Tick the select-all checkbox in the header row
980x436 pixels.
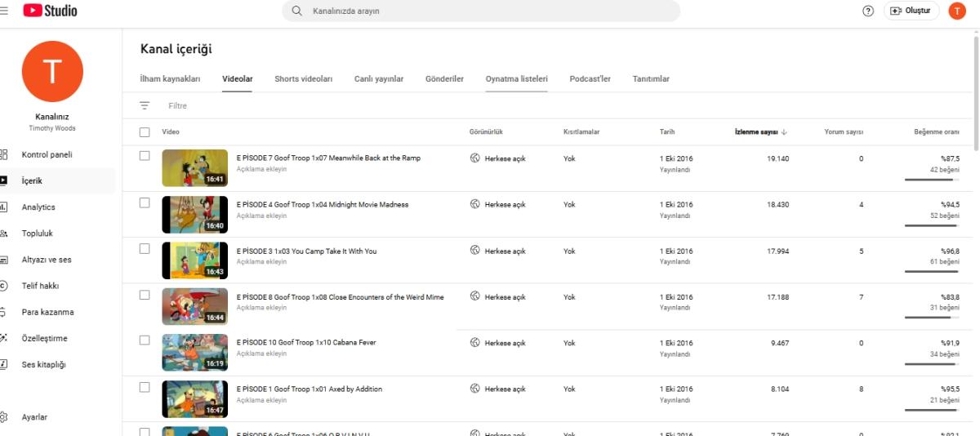tap(145, 132)
